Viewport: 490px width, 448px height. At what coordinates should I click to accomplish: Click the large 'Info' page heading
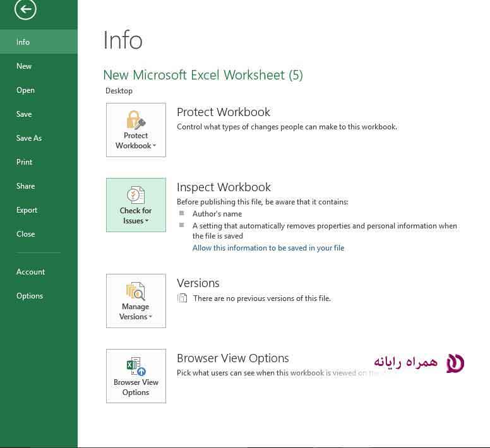click(122, 40)
